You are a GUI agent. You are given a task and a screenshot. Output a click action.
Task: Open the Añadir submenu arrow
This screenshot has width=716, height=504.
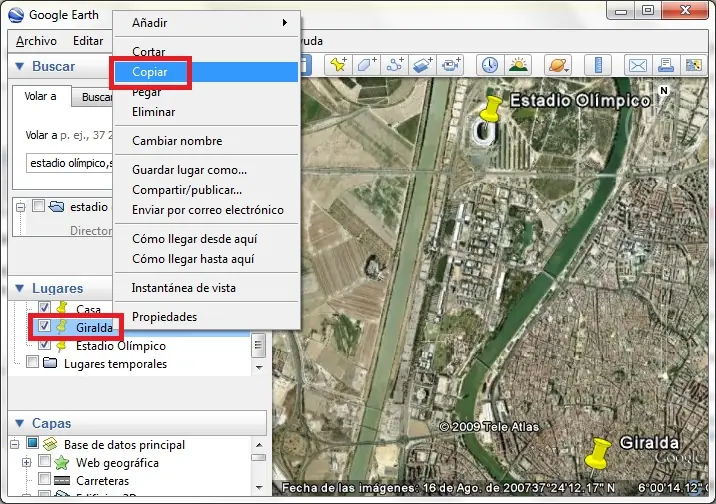click(284, 22)
